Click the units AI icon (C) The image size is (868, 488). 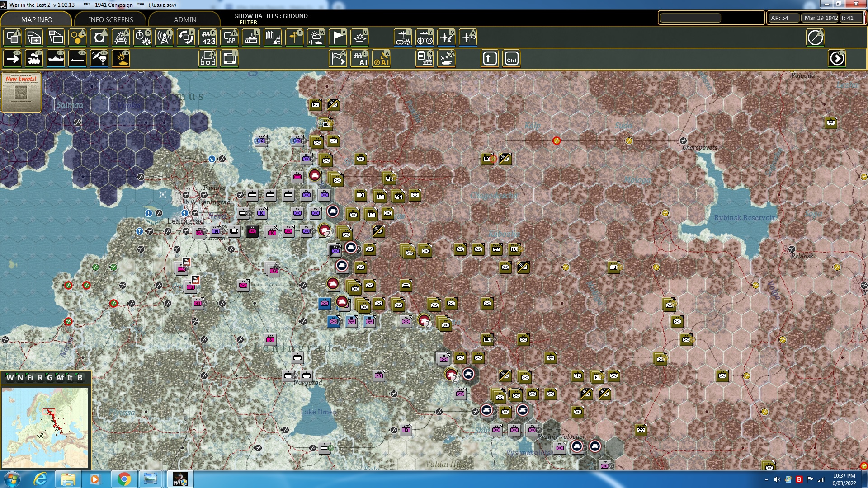tap(359, 59)
